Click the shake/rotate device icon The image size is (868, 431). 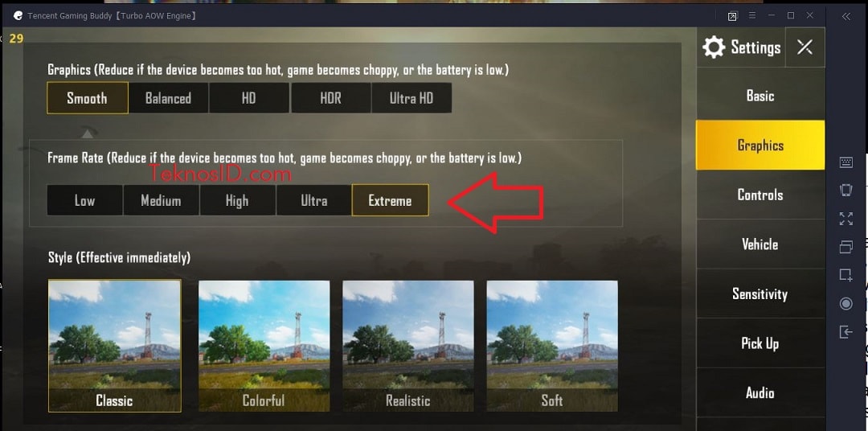pyautogui.click(x=845, y=190)
